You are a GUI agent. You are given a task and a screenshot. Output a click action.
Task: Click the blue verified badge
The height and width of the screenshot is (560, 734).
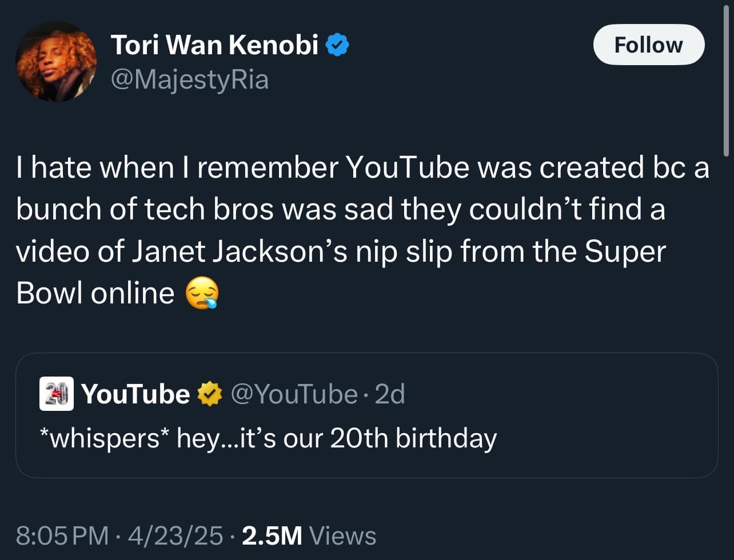[x=337, y=45]
